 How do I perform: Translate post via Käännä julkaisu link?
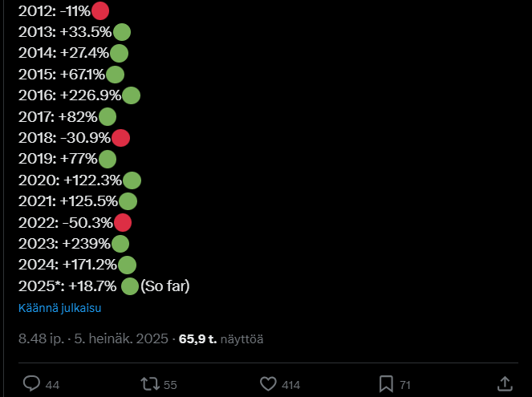click(x=59, y=308)
